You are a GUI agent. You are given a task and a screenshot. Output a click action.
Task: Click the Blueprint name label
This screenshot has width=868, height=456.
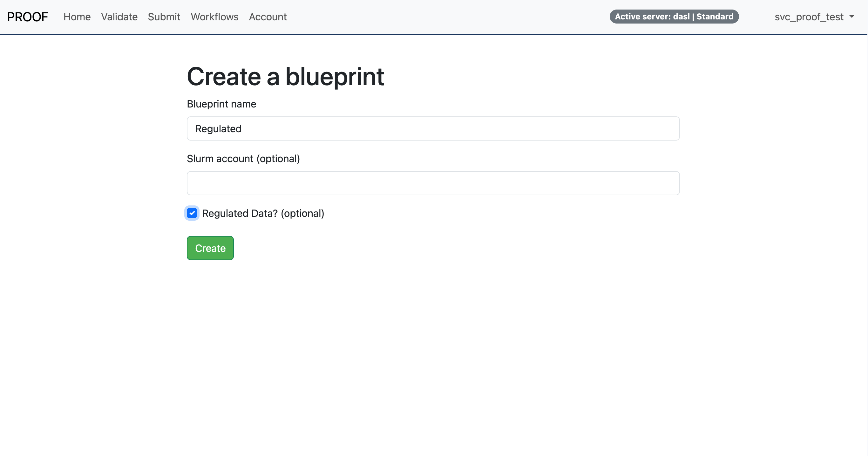click(x=221, y=104)
